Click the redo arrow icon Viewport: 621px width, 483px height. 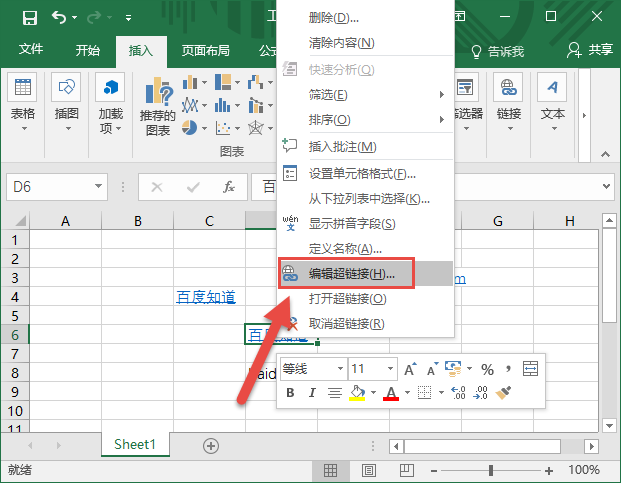click(94, 17)
